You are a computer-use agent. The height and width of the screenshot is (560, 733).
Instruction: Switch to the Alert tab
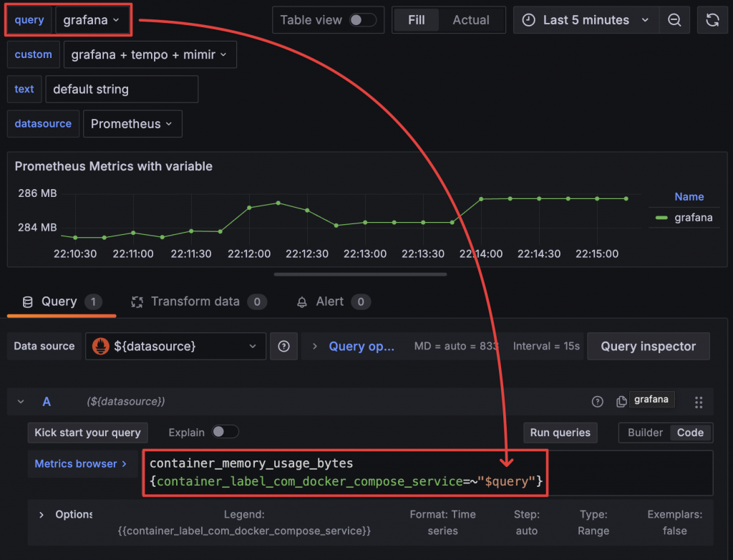point(334,301)
